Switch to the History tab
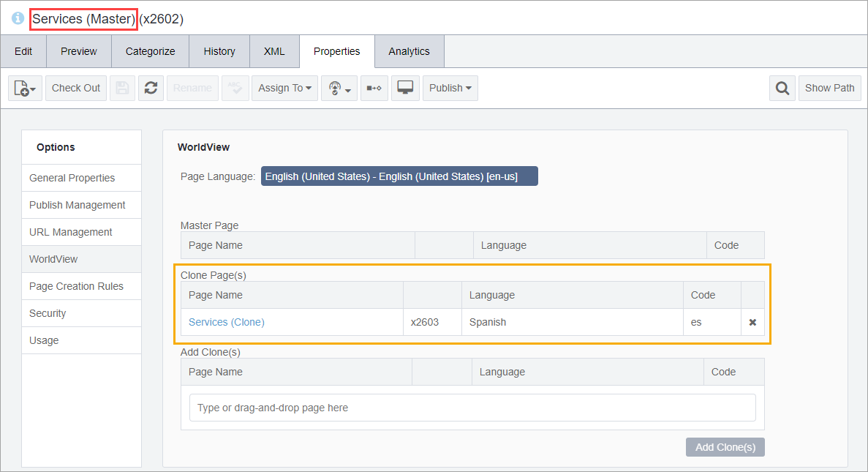This screenshot has width=868, height=472. [219, 51]
